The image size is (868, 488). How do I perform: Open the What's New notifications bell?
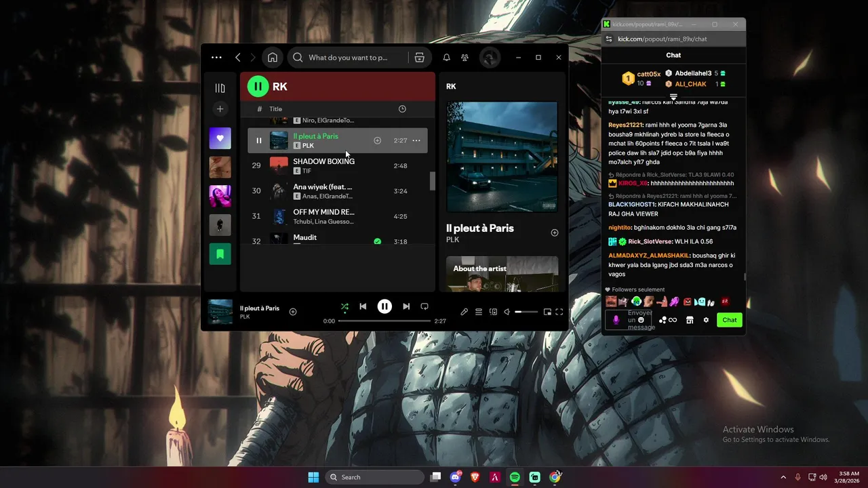coord(446,58)
